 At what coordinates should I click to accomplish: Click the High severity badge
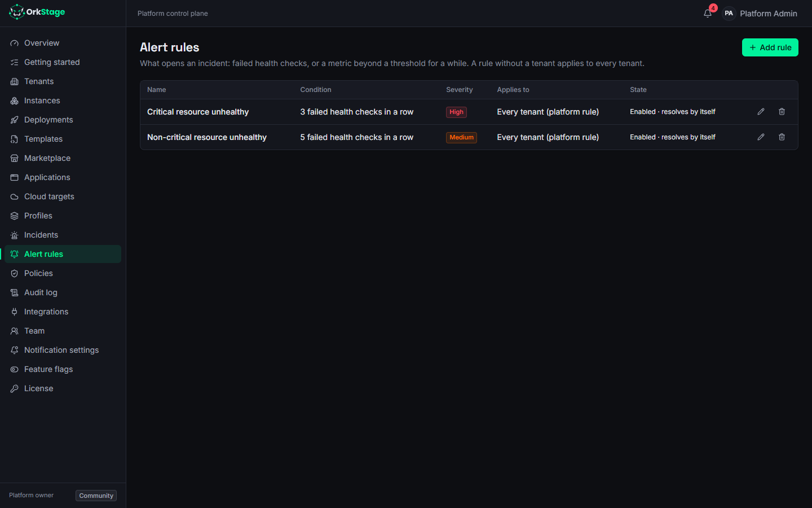[x=456, y=112]
